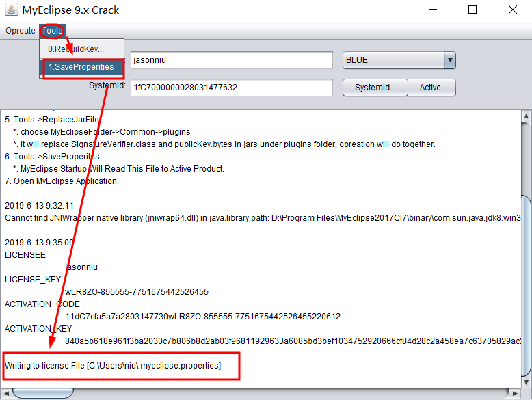This screenshot has width=532, height=400.
Task: Open the BLUE edition dropdown
Action: [399, 60]
